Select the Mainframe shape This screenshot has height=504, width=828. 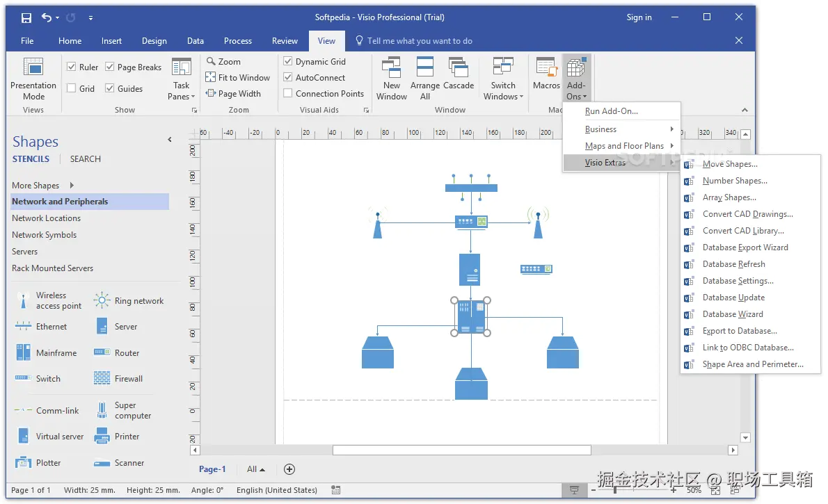pos(47,352)
